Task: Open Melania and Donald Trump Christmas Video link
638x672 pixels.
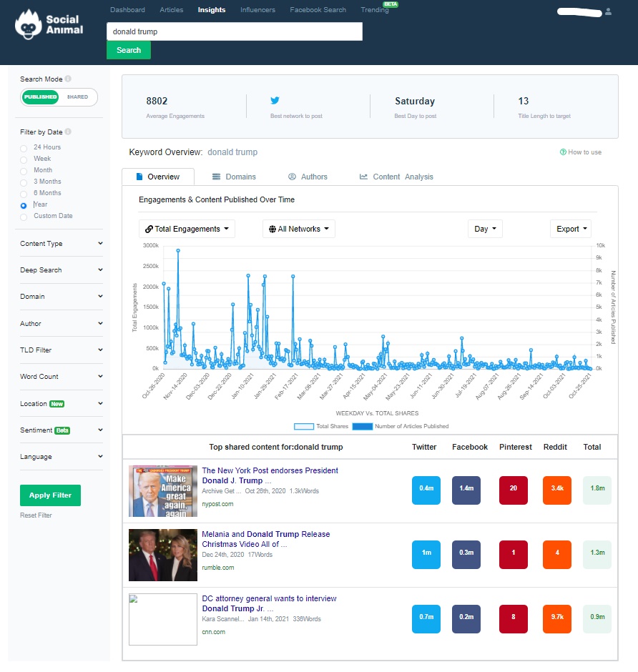Action: tap(266, 539)
